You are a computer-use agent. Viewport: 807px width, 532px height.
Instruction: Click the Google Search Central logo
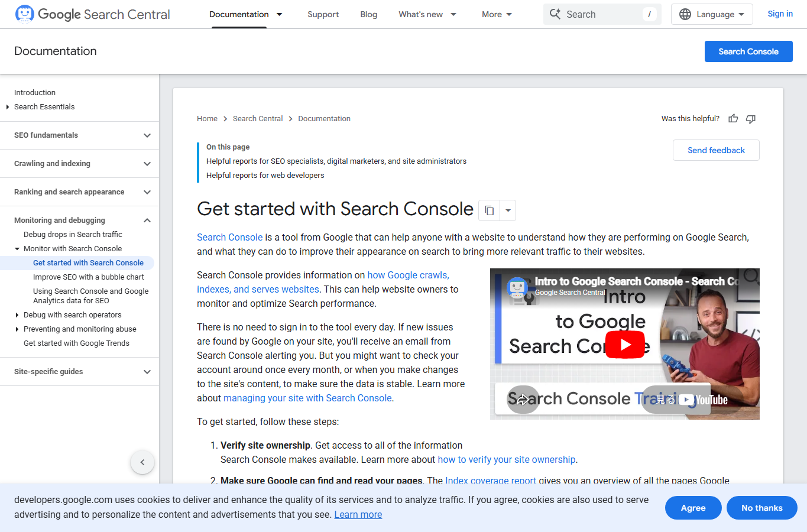coord(92,14)
